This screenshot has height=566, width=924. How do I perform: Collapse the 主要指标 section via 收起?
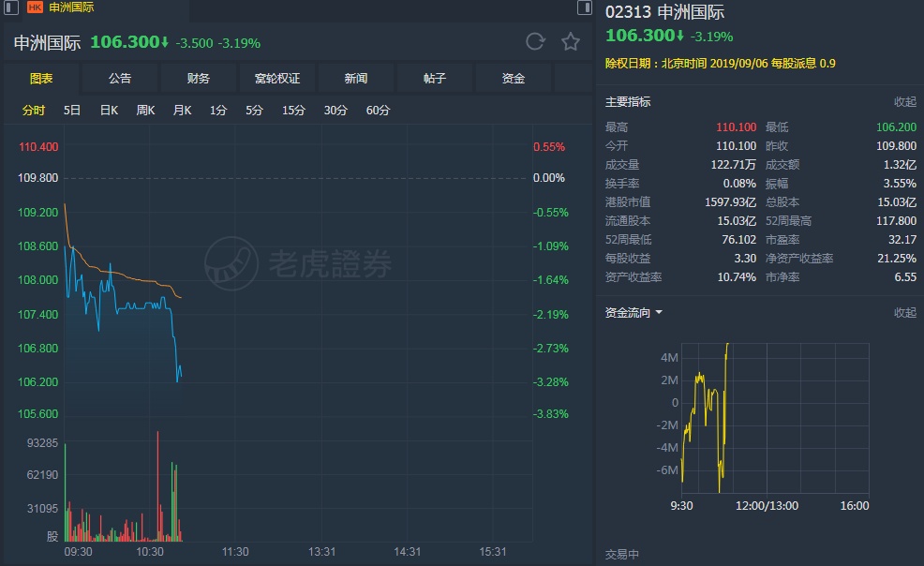(x=905, y=102)
